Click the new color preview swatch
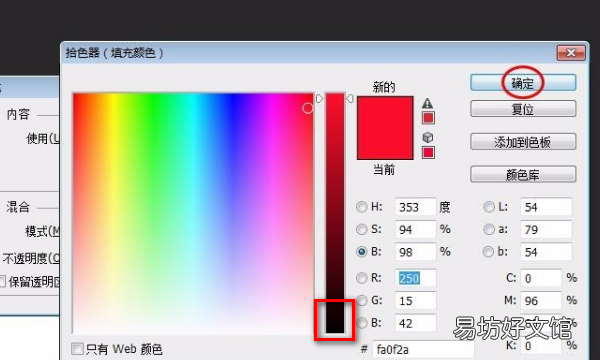The width and height of the screenshot is (600, 360). 385,112
